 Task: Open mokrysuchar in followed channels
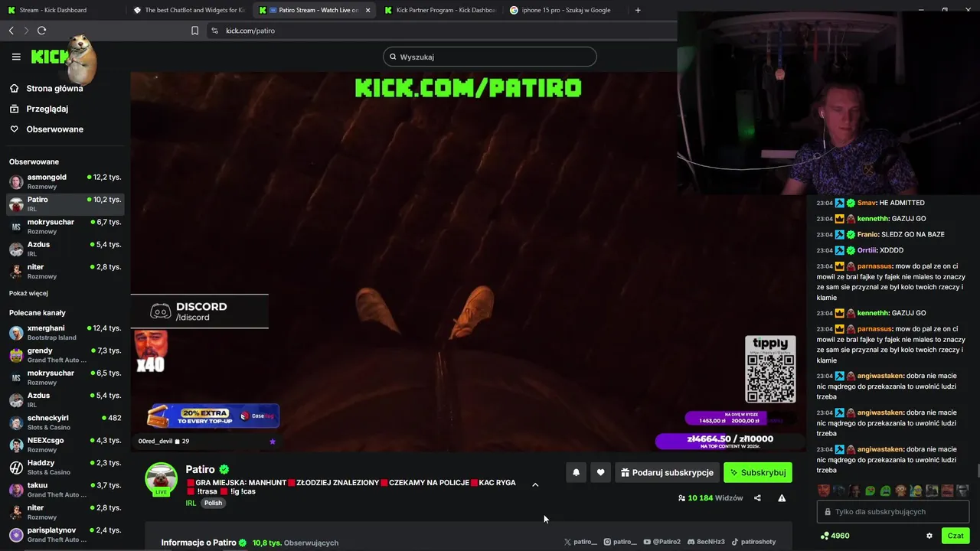pyautogui.click(x=65, y=227)
